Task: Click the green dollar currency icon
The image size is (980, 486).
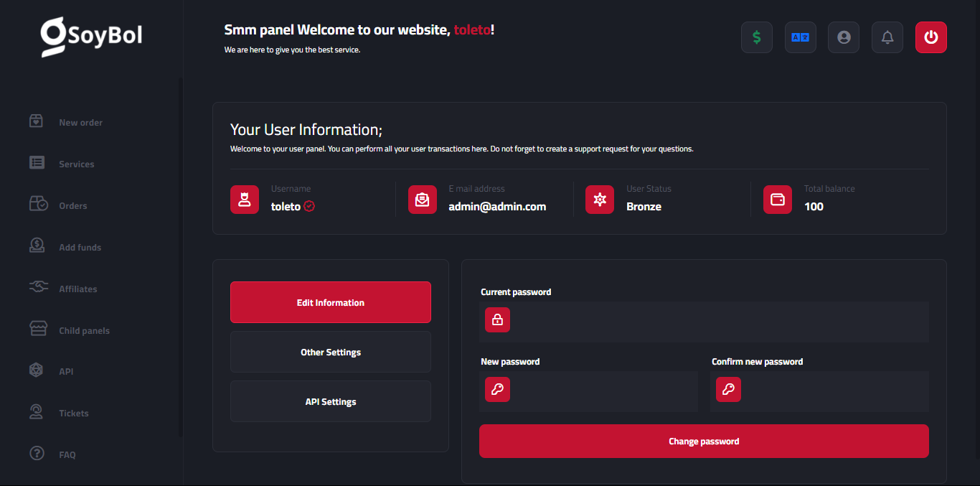Action: coord(756,37)
